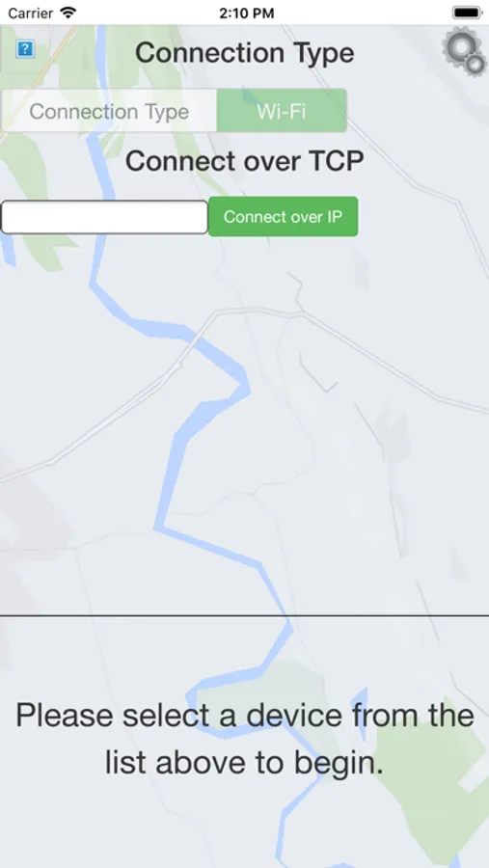Viewport: 489px width, 868px height.
Task: Click the horizontal divider line above the message
Action: click(x=244, y=615)
